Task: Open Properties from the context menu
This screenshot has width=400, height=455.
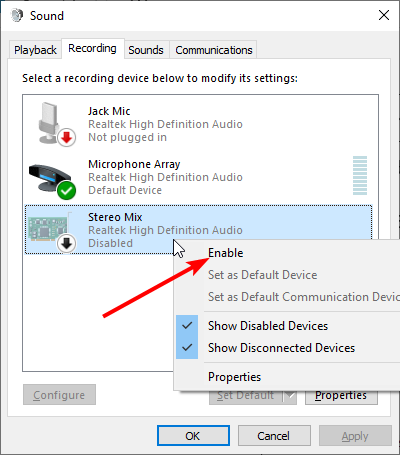Action: pyautogui.click(x=234, y=377)
